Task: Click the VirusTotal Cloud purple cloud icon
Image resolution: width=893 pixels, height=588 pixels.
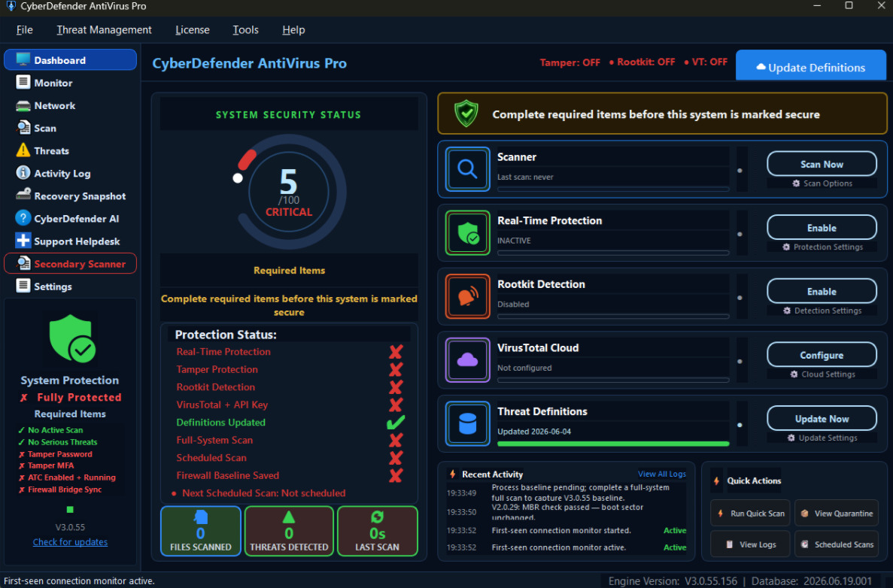Action: click(x=468, y=359)
